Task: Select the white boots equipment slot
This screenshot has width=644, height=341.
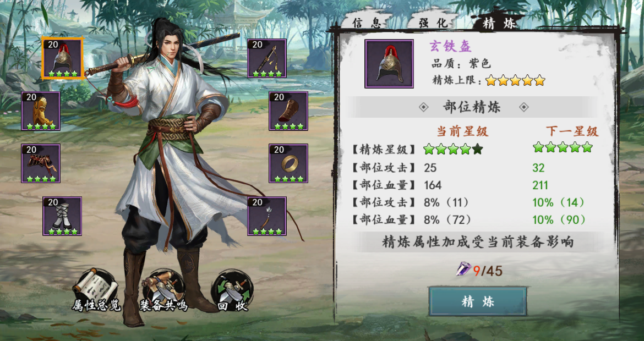Action: pyautogui.click(x=62, y=216)
